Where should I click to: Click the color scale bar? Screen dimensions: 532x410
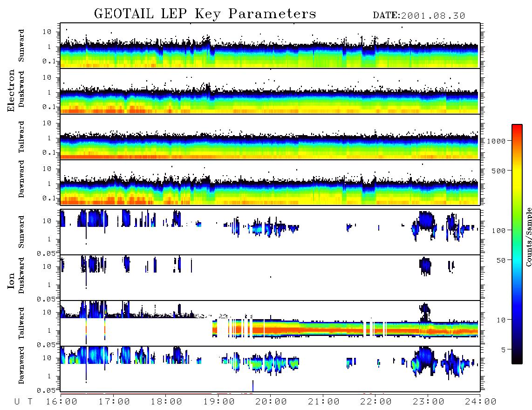click(x=517, y=244)
